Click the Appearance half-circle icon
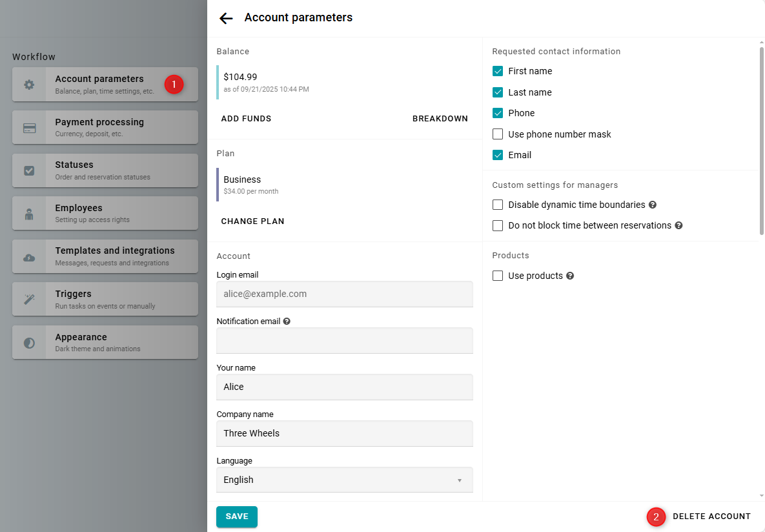This screenshot has height=532, width=765. pos(29,343)
